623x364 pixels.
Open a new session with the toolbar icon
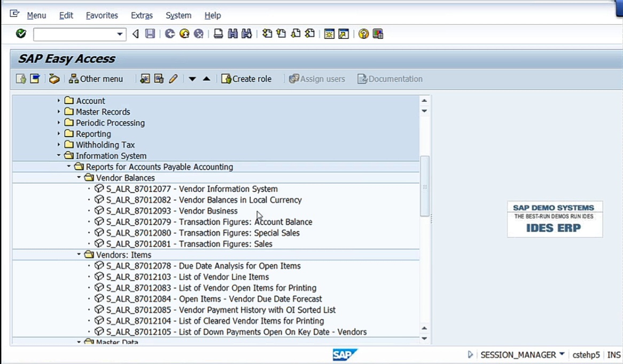329,34
